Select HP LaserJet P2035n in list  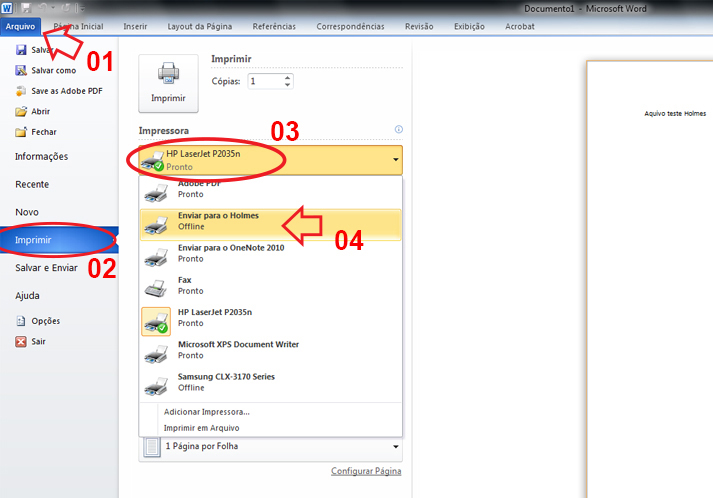(271, 322)
